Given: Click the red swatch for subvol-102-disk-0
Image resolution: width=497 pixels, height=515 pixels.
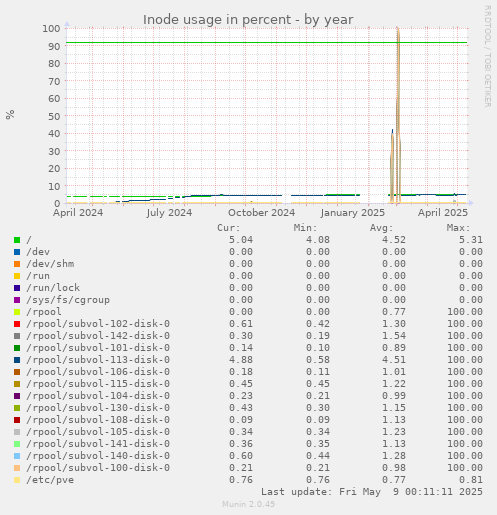Looking at the screenshot, I should pos(17,324).
